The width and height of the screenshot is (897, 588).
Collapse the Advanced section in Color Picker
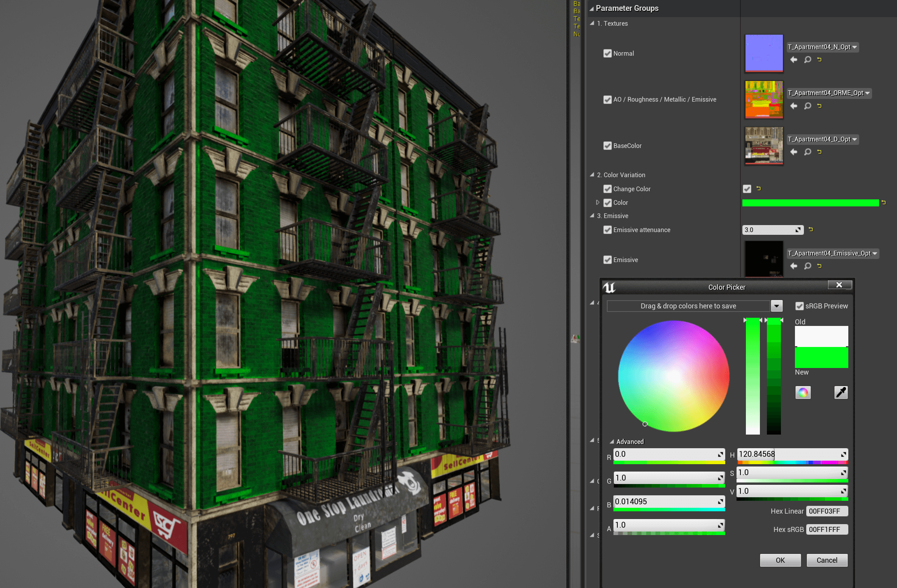pos(612,442)
